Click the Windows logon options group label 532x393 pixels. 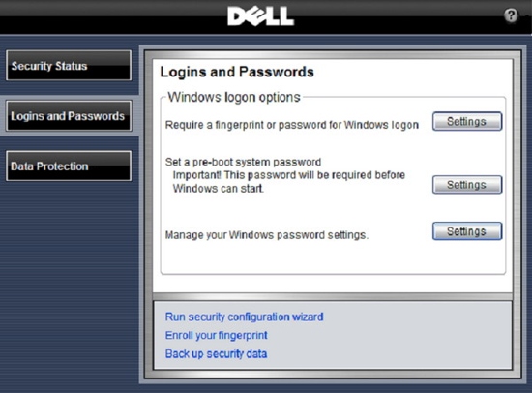click(x=234, y=97)
